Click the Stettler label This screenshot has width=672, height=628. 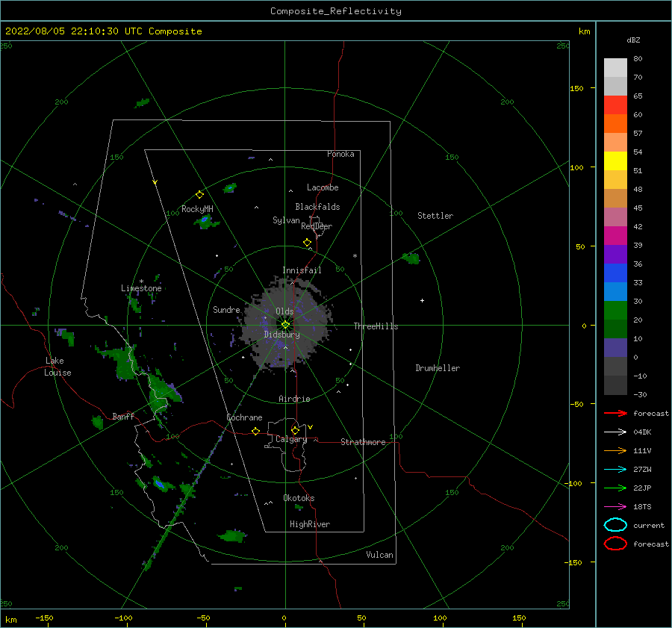pyautogui.click(x=435, y=216)
